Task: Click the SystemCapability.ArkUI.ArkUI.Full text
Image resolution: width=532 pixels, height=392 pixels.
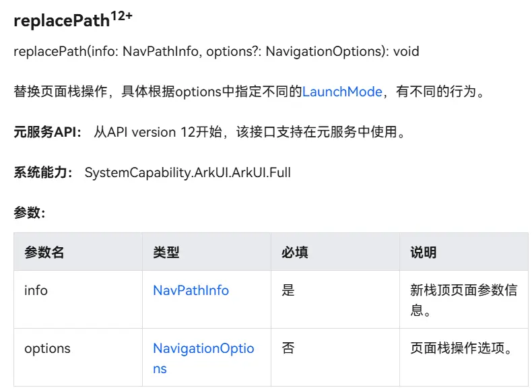Action: (x=187, y=172)
